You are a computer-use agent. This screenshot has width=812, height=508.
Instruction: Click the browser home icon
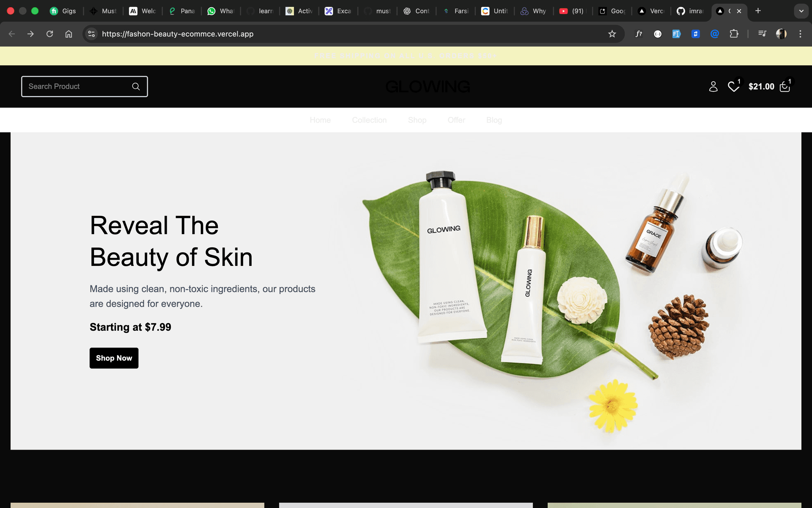pos(69,34)
